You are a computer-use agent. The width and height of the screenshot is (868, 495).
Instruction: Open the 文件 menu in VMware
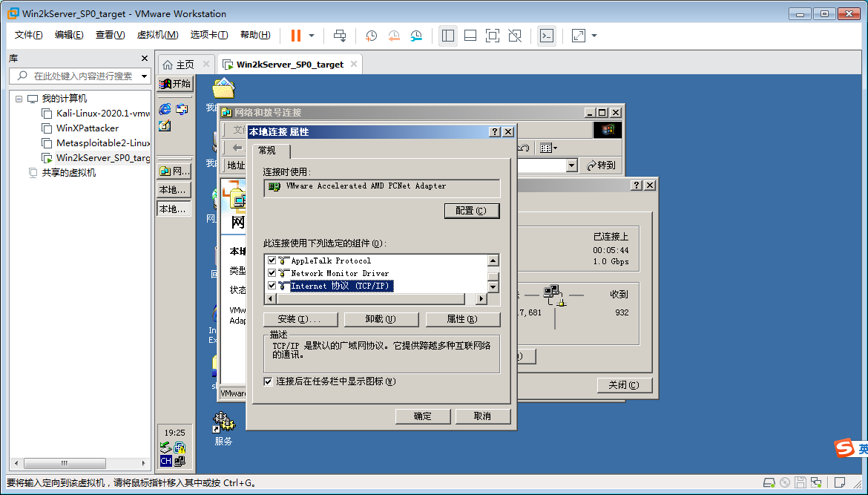(28, 35)
